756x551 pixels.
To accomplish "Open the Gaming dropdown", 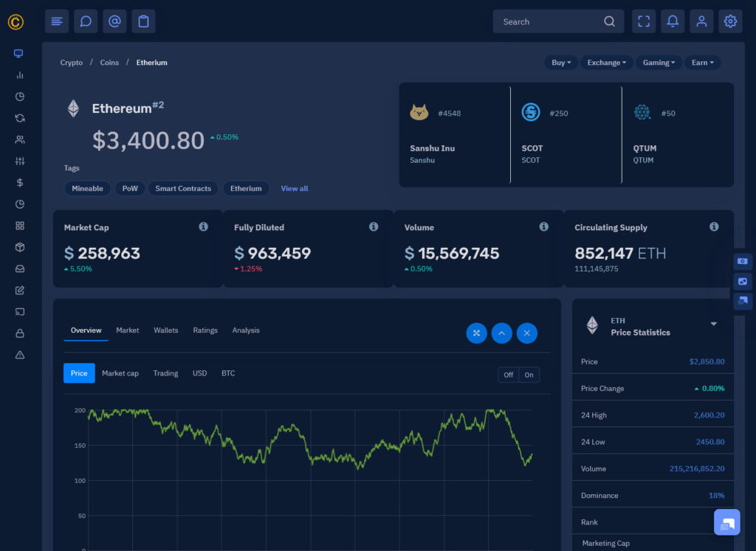I will (x=659, y=63).
